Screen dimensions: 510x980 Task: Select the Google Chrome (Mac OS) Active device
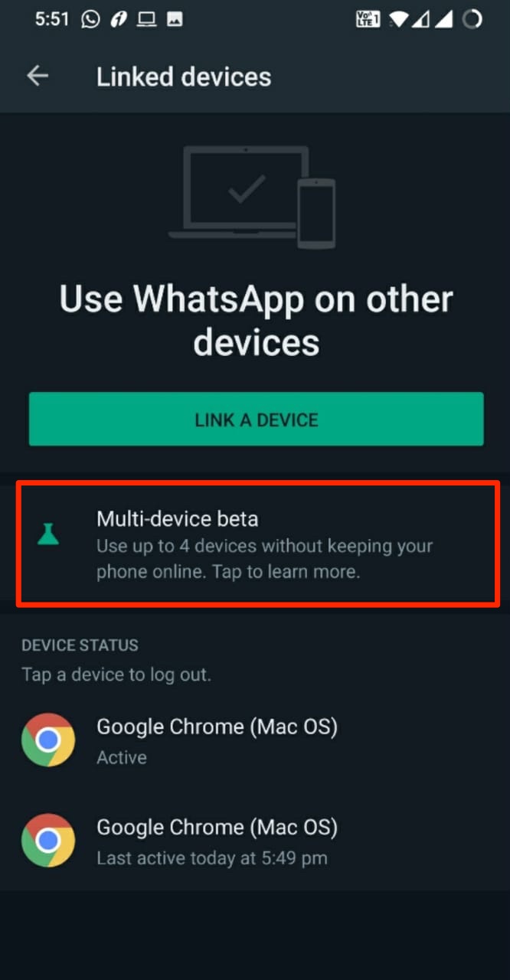click(x=255, y=740)
